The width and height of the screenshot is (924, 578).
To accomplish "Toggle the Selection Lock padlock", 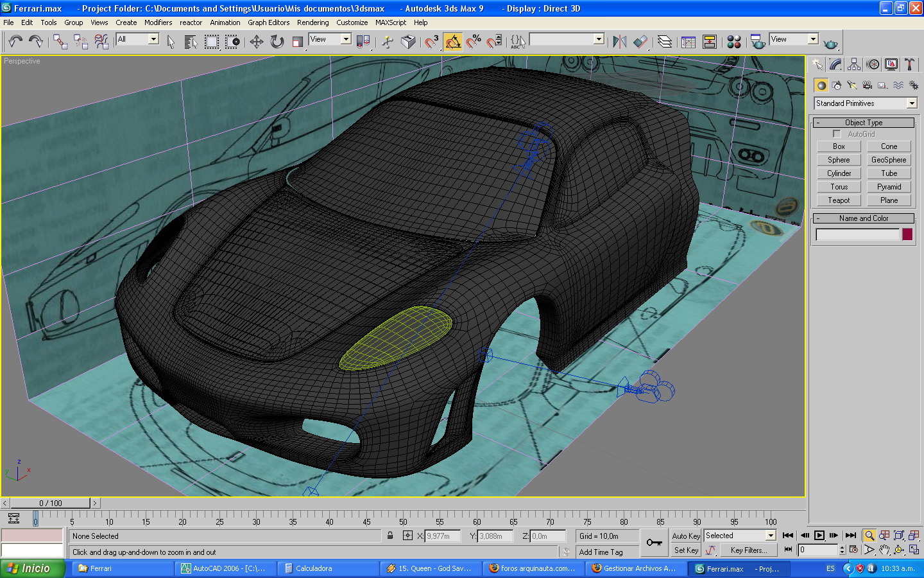I will point(390,536).
